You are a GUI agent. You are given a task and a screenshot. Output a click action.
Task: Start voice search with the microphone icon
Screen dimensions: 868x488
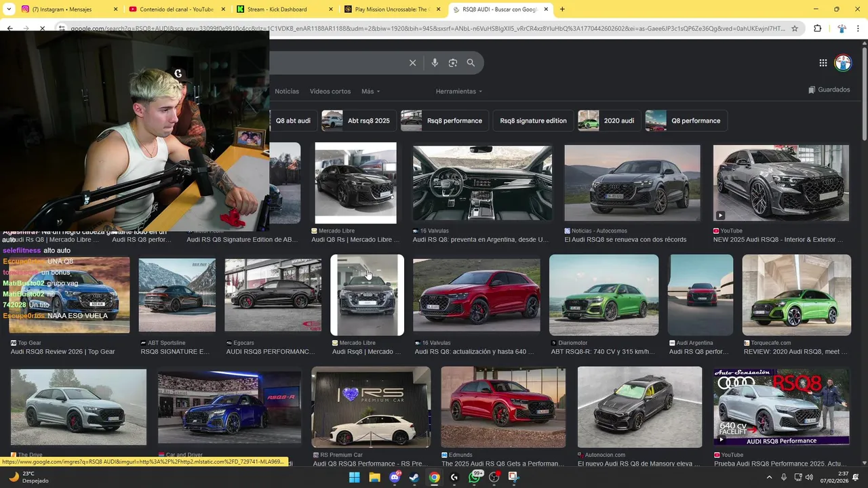pos(435,63)
